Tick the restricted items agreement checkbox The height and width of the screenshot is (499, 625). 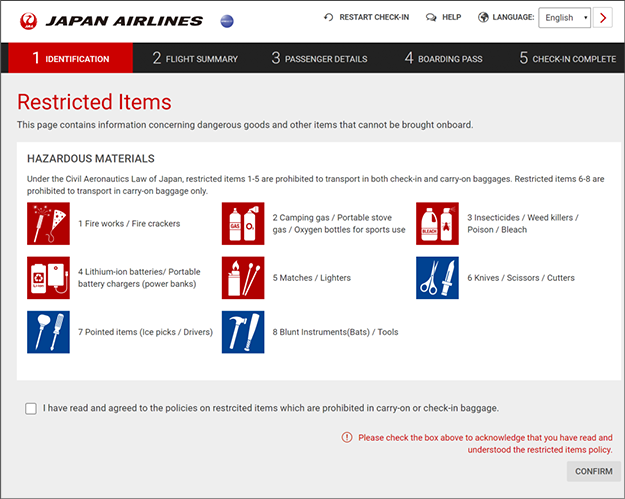[31, 408]
